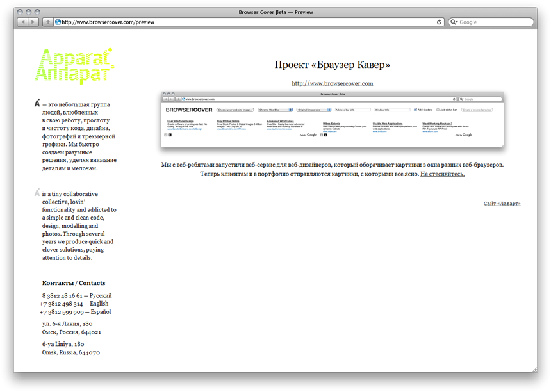The width and height of the screenshot is (551, 392).
Task: Click the window resize grip corner
Action: click(x=534, y=370)
